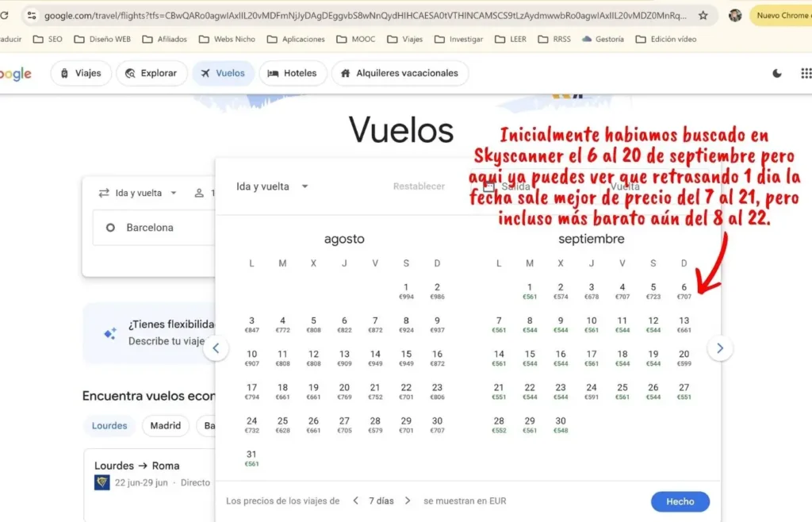Image resolution: width=812 pixels, height=522 pixels.
Task: Select August 18 priced €661
Action: coord(283,392)
